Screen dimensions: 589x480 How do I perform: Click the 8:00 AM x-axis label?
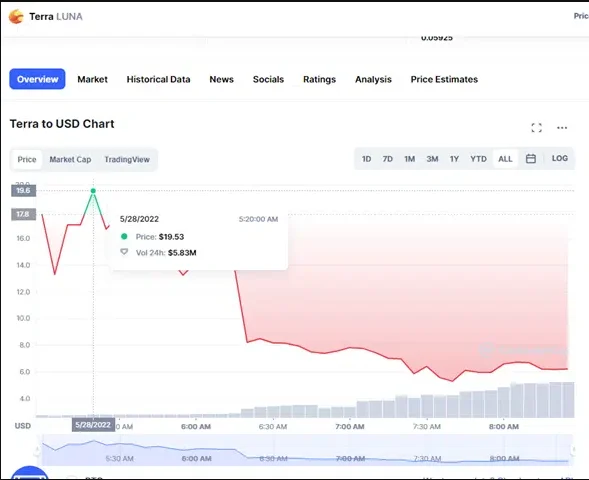(504, 427)
